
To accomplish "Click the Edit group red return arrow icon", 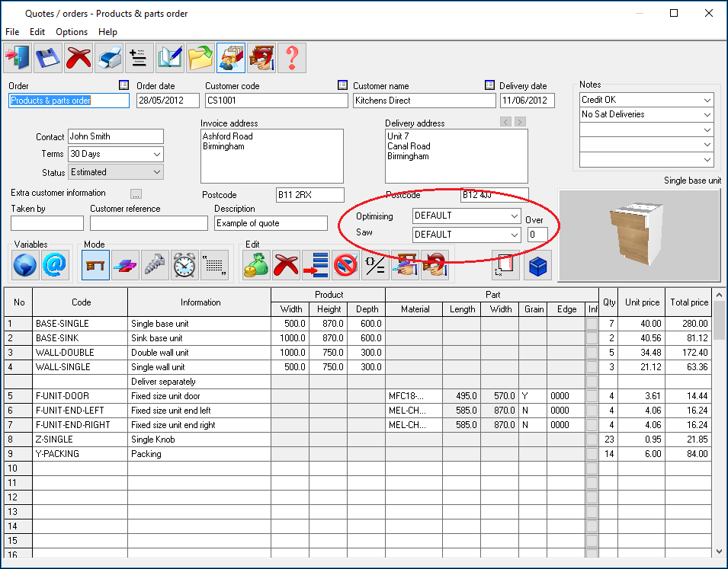I will (x=435, y=265).
